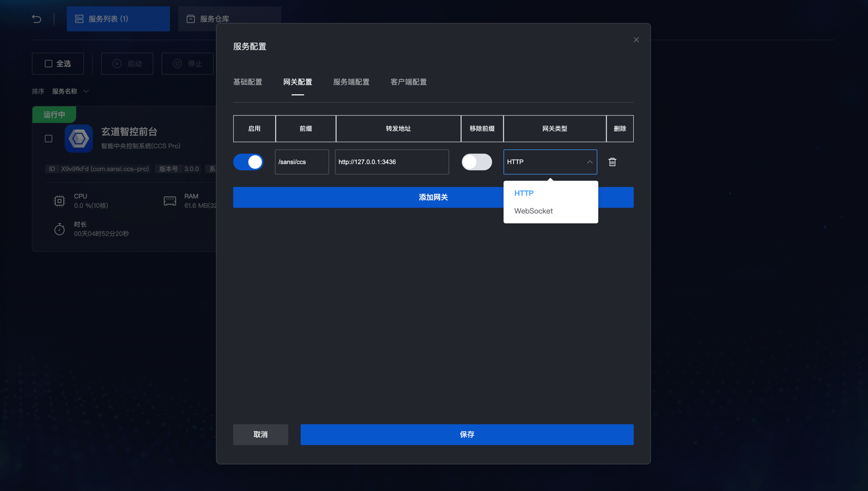Click the 停止 button

pos(188,64)
